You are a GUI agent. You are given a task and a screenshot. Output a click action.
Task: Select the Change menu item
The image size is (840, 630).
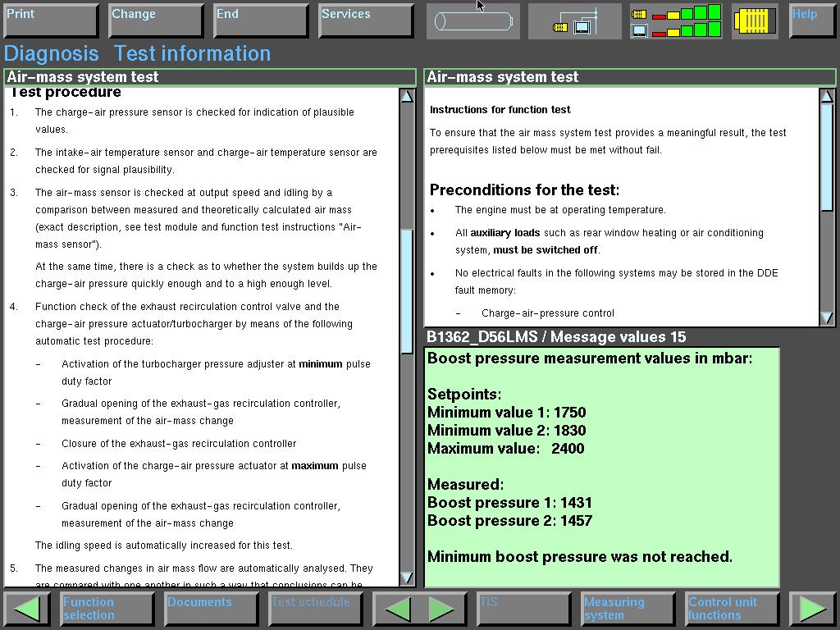click(x=155, y=21)
